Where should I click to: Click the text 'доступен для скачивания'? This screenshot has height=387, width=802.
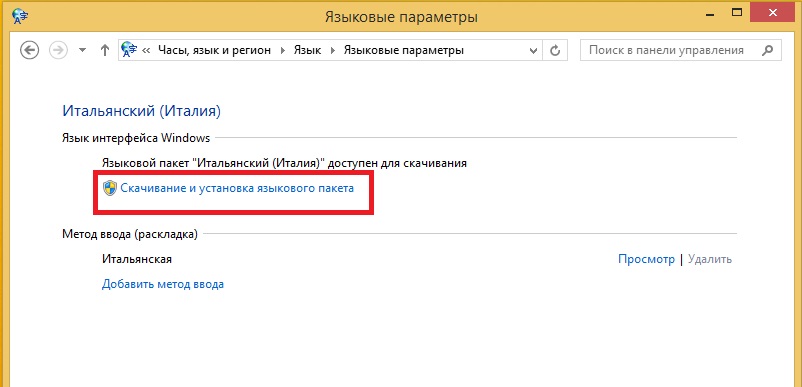(x=397, y=163)
